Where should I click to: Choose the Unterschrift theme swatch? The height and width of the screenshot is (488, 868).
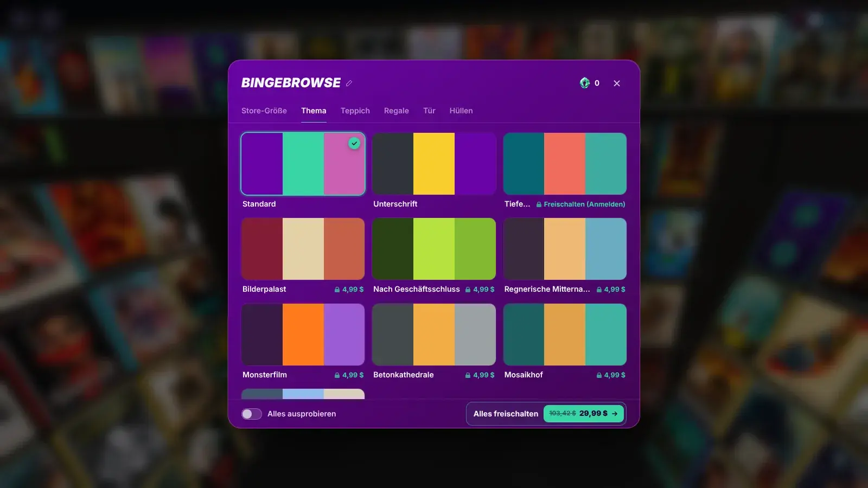(x=434, y=164)
